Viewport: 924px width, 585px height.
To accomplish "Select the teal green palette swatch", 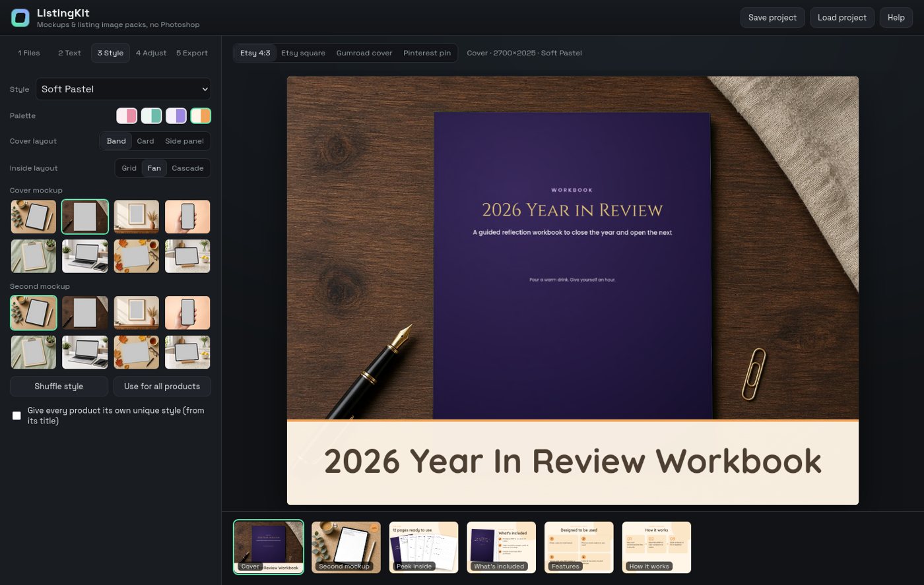I will (x=151, y=116).
